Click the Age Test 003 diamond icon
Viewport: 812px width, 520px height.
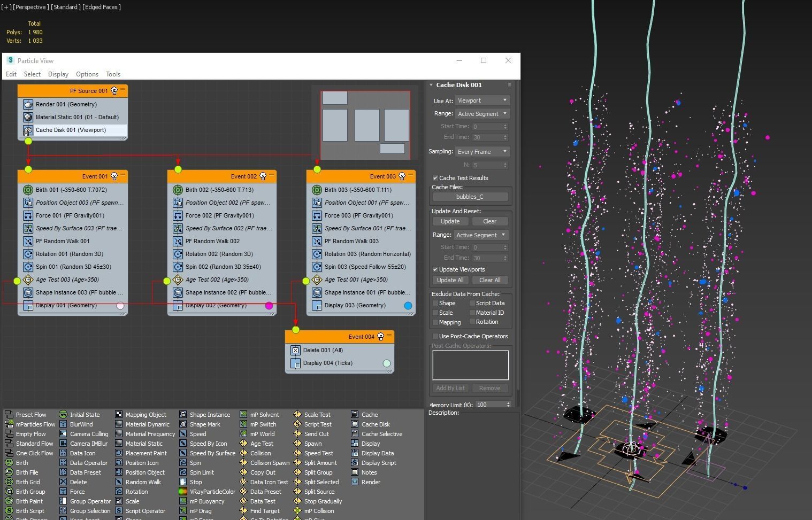tap(28, 280)
